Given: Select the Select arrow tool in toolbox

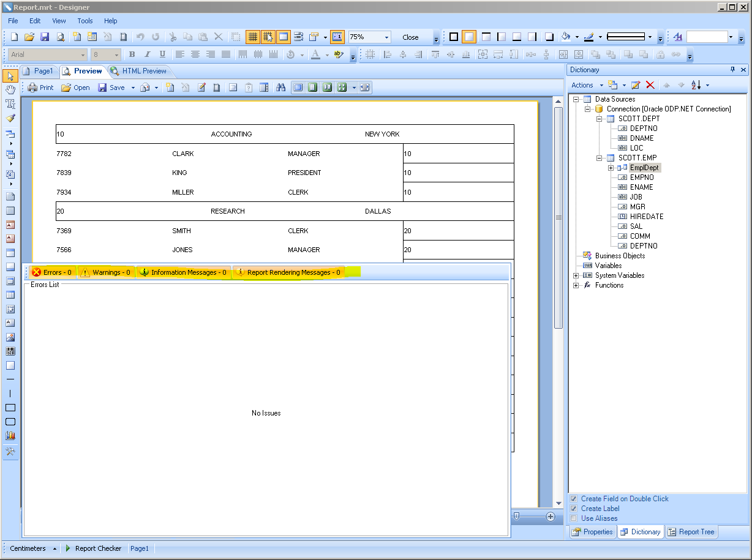Looking at the screenshot, I should [x=10, y=76].
